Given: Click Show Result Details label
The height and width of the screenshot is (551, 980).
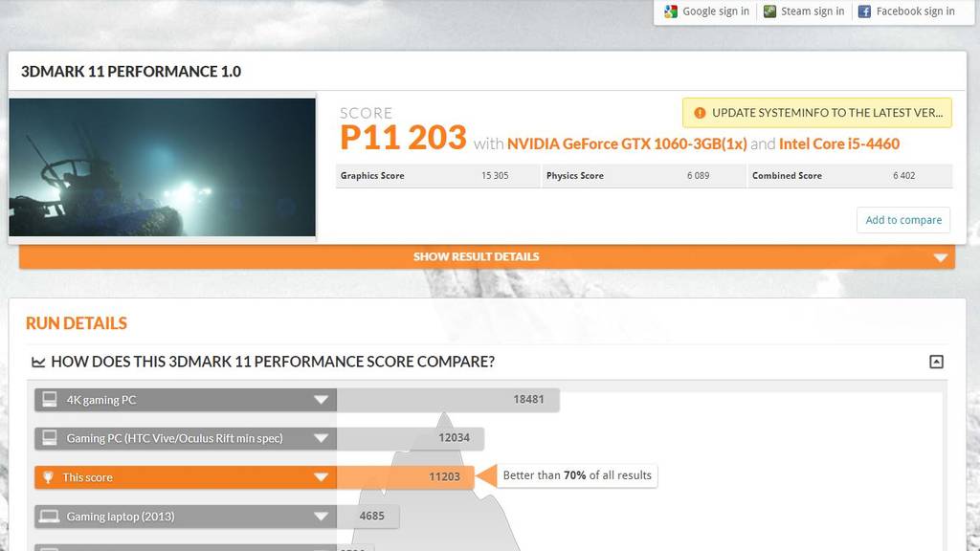Looking at the screenshot, I should (x=476, y=256).
